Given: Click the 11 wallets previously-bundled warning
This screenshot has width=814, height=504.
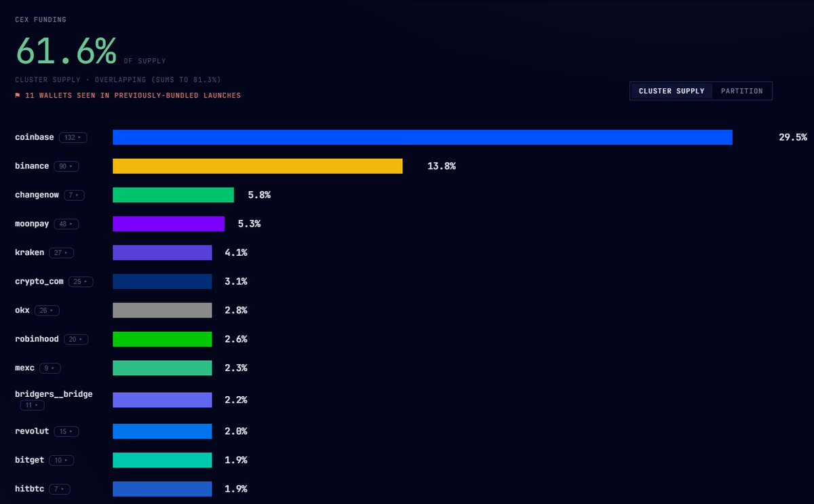Looking at the screenshot, I should pyautogui.click(x=133, y=96).
